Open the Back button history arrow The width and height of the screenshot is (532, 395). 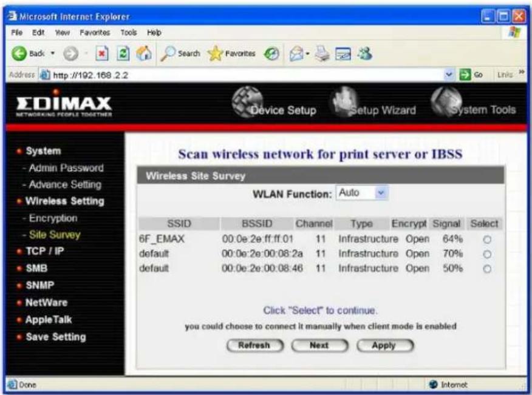point(53,53)
